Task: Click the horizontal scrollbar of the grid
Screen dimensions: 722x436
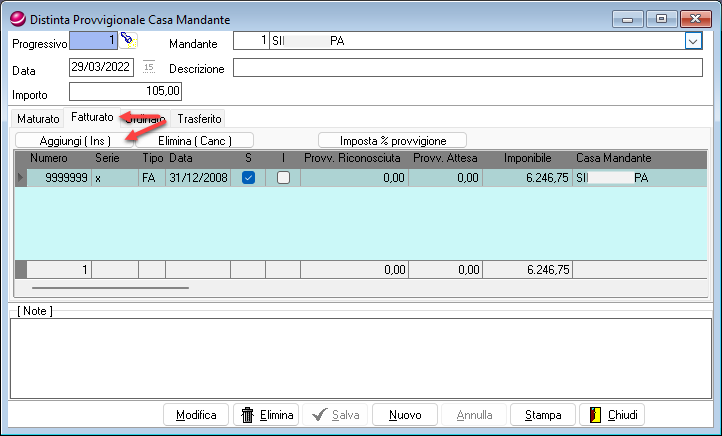Action: [x=111, y=288]
